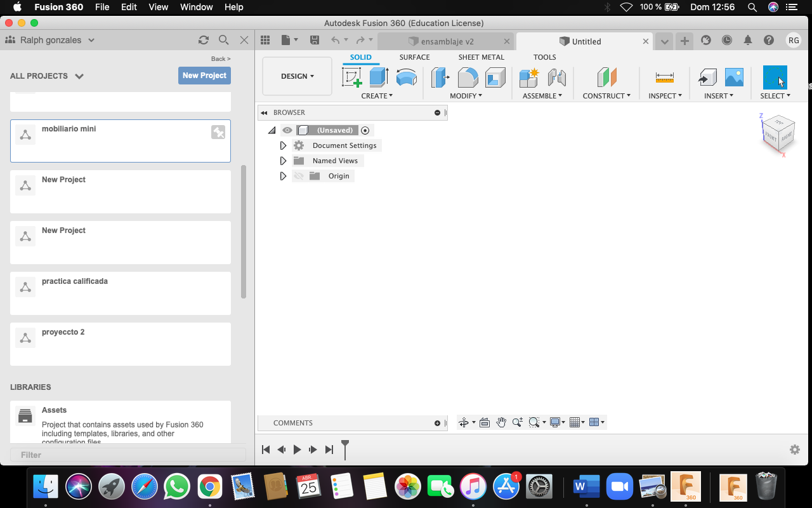Click the timeline position marker
812x508 pixels.
tap(345, 449)
